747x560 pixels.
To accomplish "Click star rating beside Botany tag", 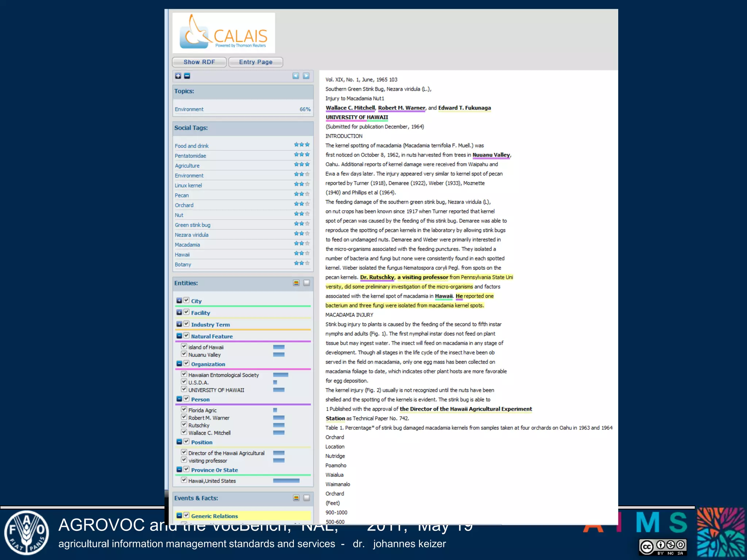I will tap(302, 263).
